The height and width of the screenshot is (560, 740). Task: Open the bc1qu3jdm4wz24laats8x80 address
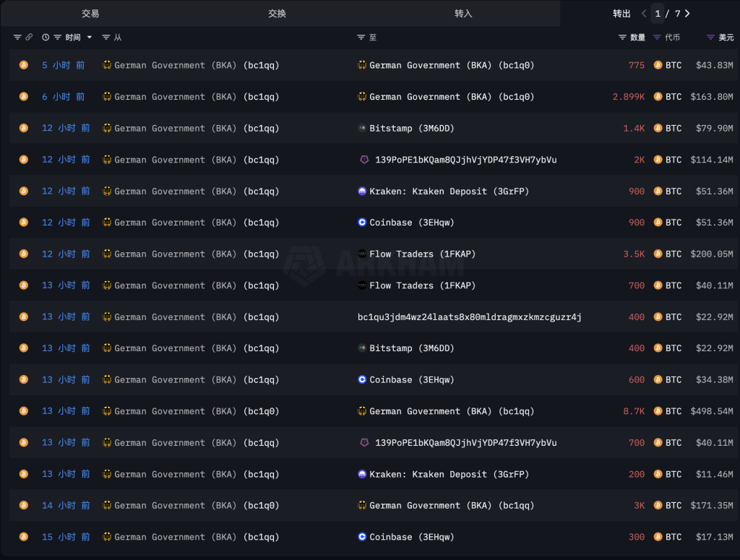[469, 317]
